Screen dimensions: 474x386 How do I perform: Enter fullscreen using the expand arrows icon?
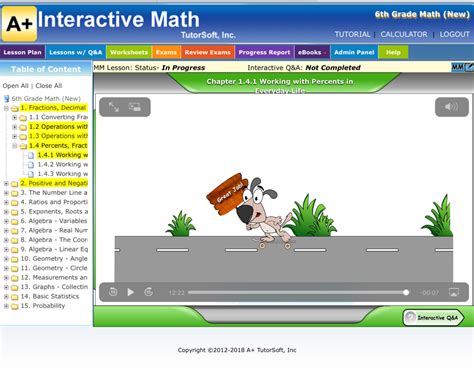point(114,107)
